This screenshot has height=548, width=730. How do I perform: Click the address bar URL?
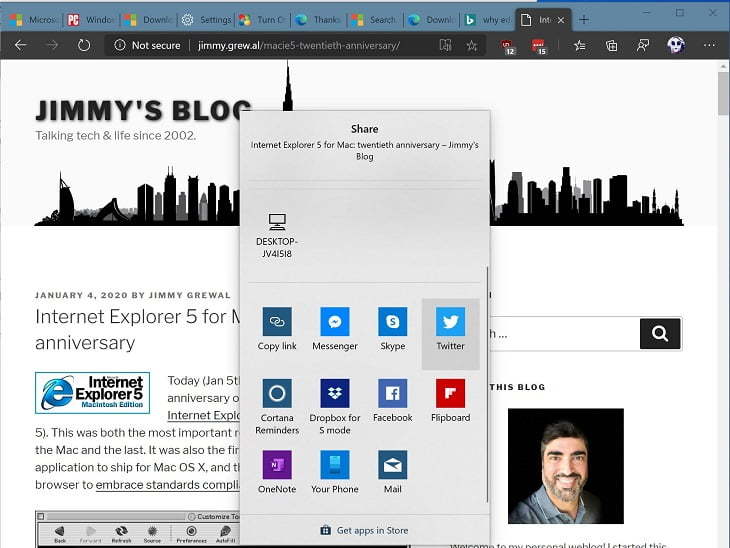(298, 46)
